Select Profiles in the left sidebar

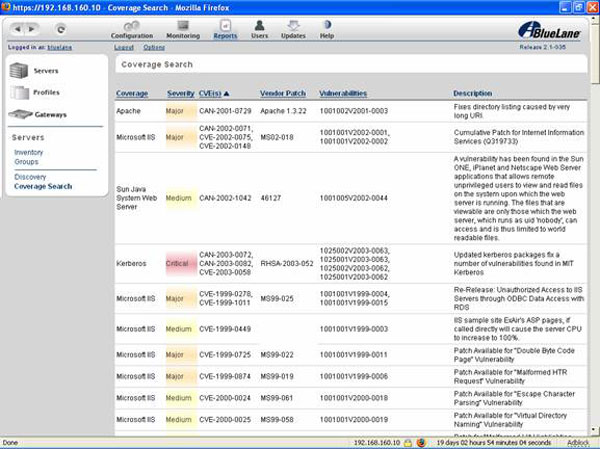(46, 93)
